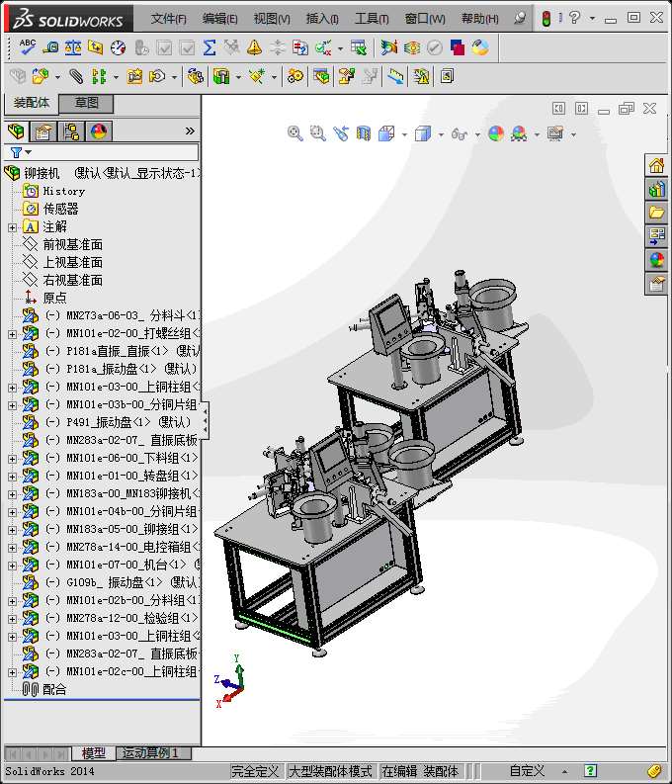Click the Previous View icon
This screenshot has height=784, width=672.
tap(341, 133)
